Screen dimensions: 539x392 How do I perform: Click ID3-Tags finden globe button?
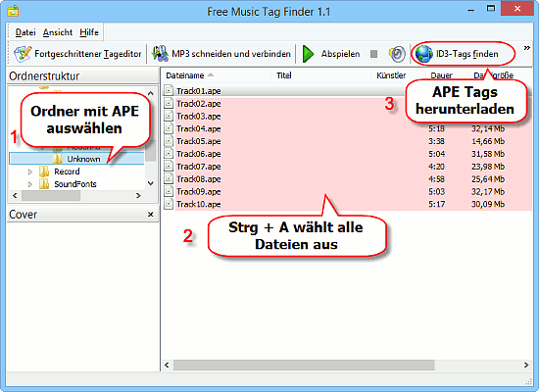pos(457,54)
